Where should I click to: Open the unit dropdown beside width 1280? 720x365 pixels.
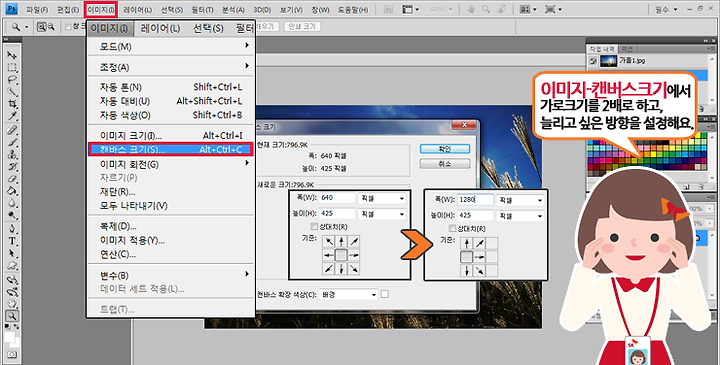click(520, 200)
